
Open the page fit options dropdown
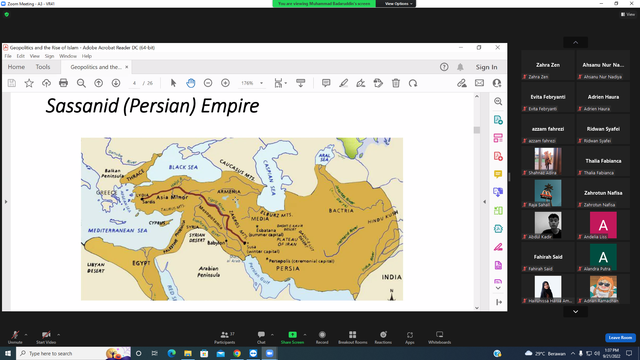[280, 83]
